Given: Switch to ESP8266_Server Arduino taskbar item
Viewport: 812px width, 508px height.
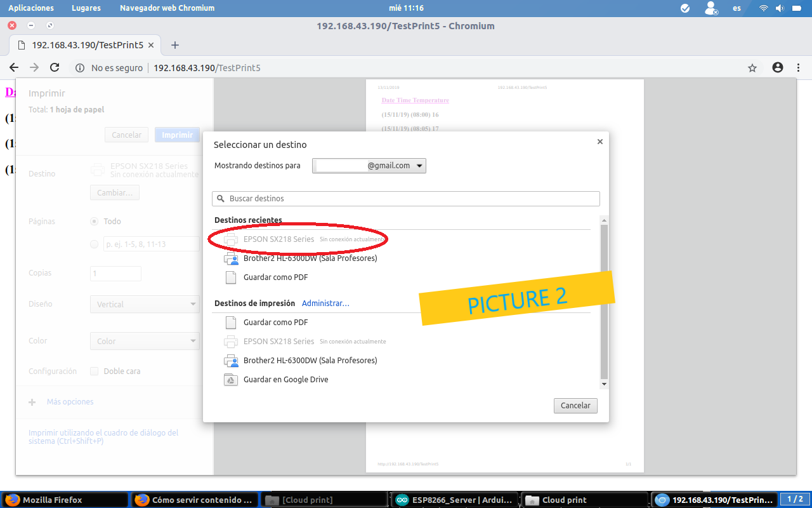Looking at the screenshot, I should (455, 500).
